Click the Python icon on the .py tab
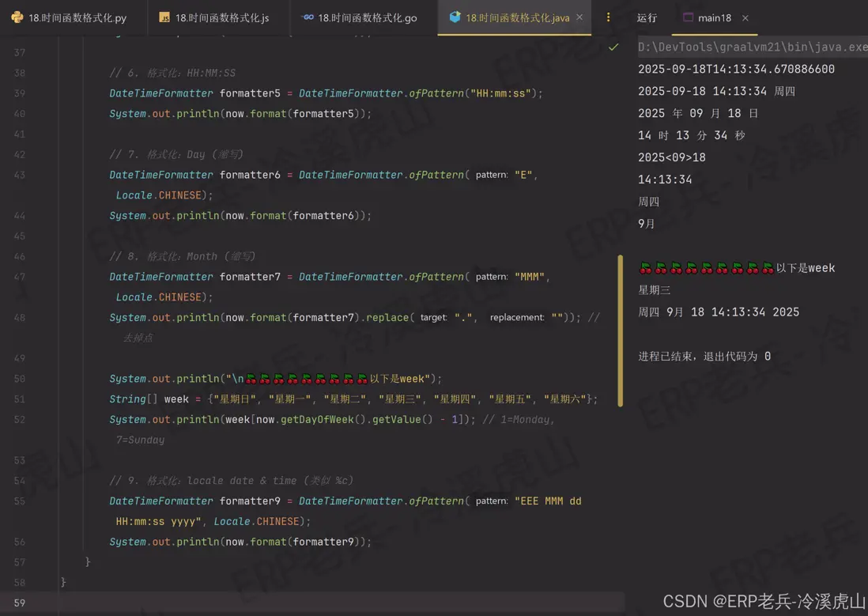 [x=16, y=17]
